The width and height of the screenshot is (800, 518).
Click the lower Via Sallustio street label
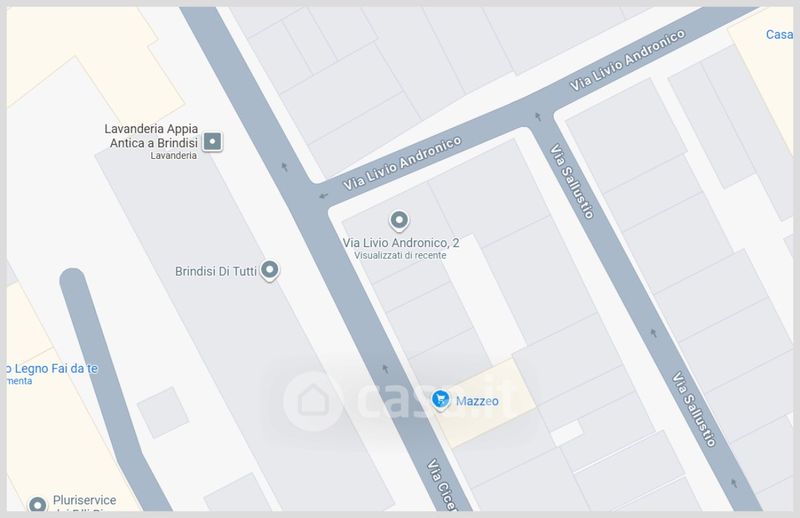[694, 409]
